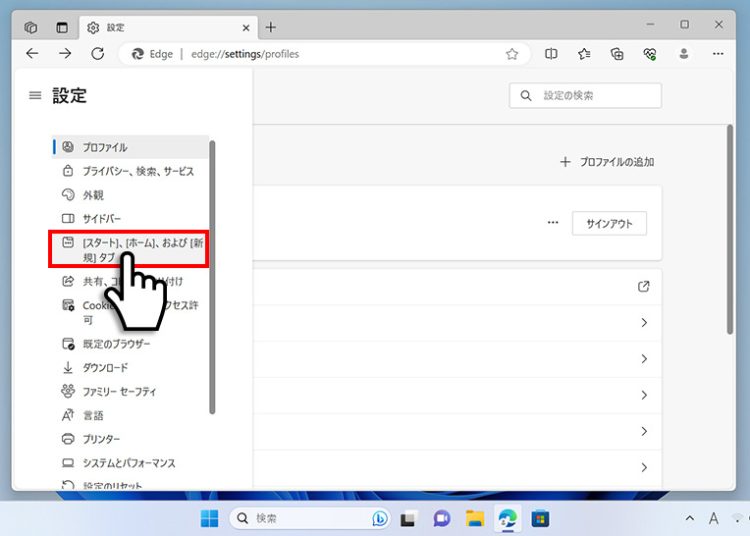Image resolution: width=750 pixels, height=536 pixels.
Task: Open the tab actions menu icon
Action: coord(62,27)
